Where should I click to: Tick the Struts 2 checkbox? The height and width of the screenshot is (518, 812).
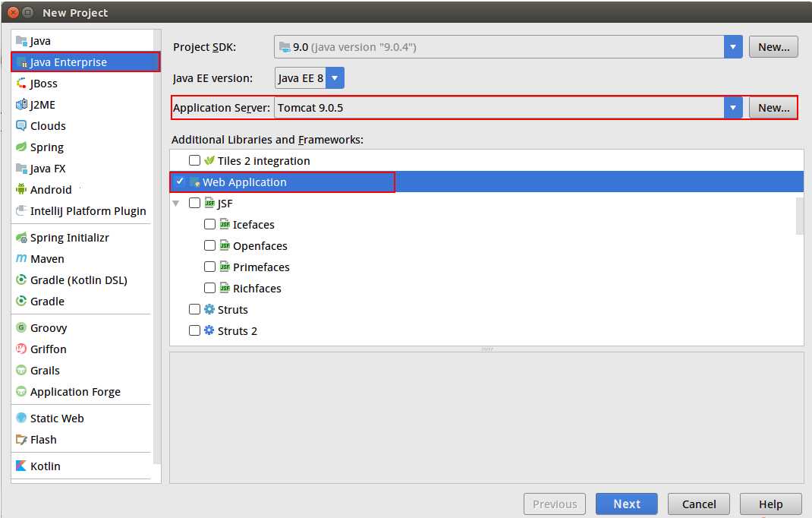click(194, 330)
